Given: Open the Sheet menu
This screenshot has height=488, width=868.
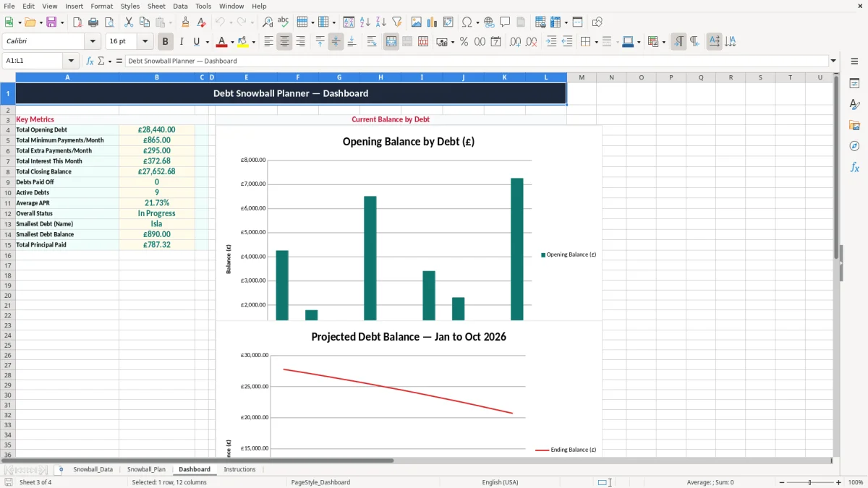Looking at the screenshot, I should 156,6.
